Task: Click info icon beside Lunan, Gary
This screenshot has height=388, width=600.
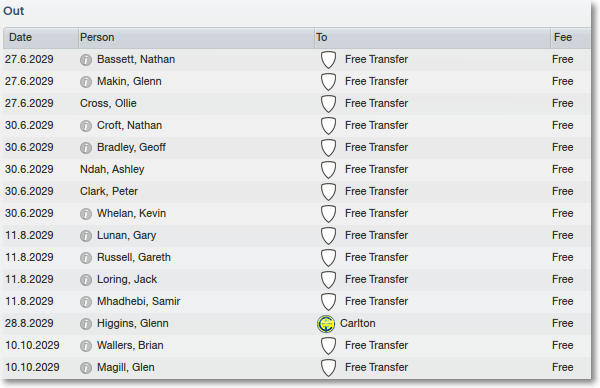Action: click(x=86, y=236)
